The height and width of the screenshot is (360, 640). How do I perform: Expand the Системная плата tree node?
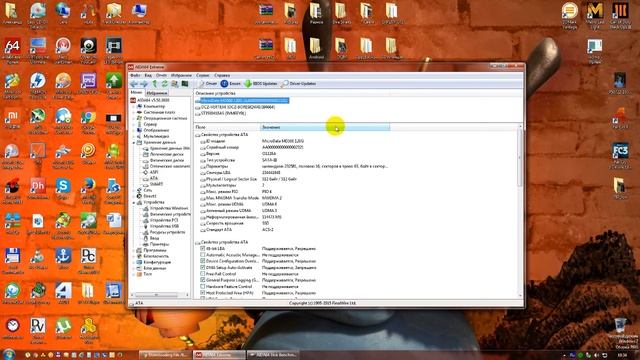click(x=133, y=112)
